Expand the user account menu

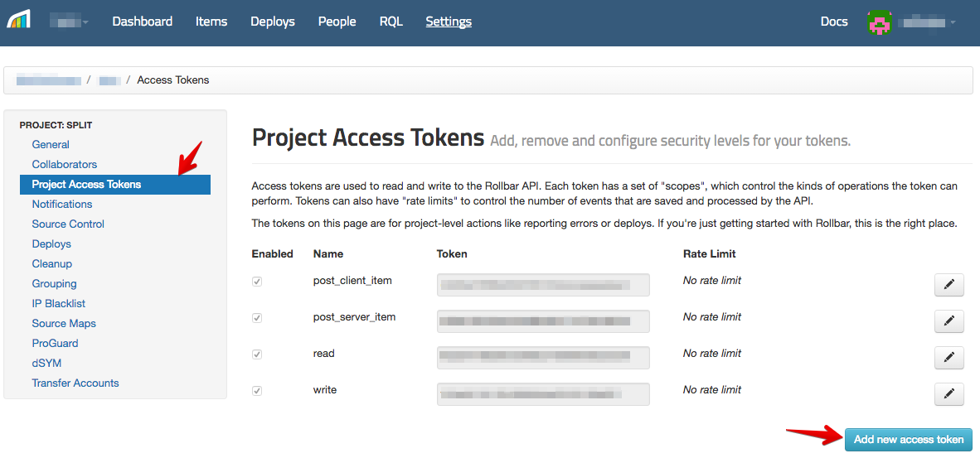(x=929, y=22)
